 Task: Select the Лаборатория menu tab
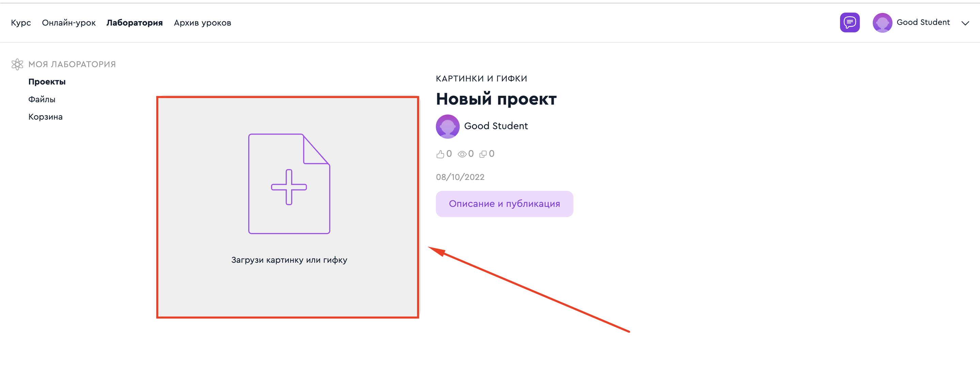[x=134, y=23]
